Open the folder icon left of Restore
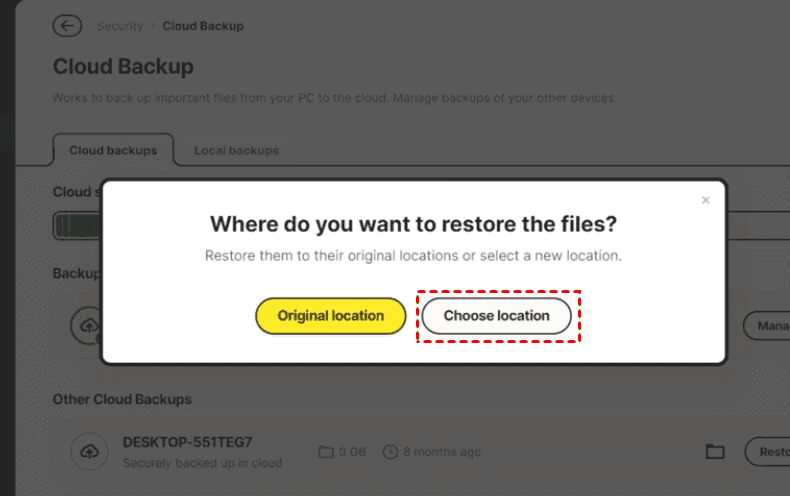 (715, 452)
